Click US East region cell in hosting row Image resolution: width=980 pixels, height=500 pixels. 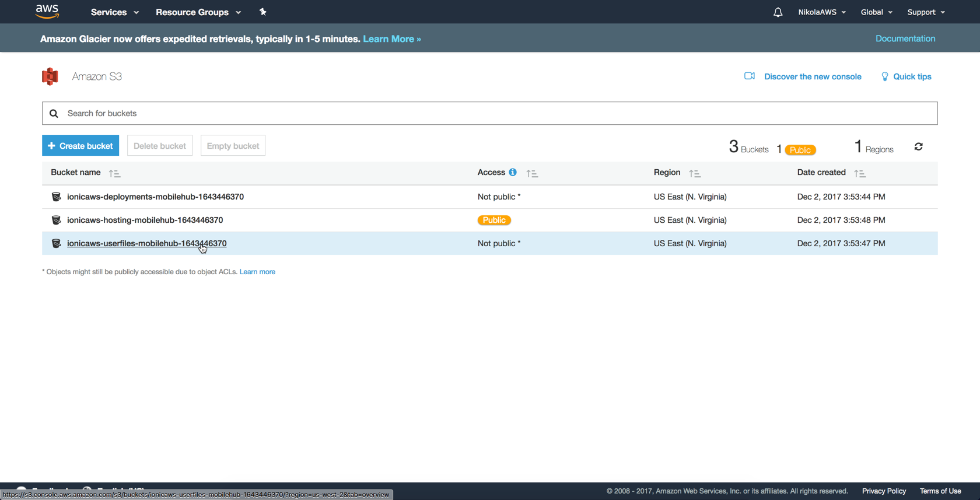click(x=690, y=220)
